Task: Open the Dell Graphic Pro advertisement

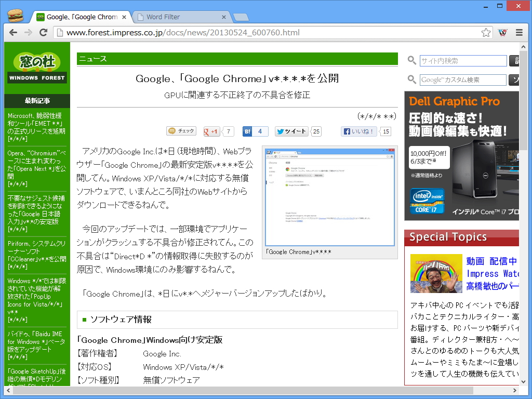Action: click(x=461, y=156)
